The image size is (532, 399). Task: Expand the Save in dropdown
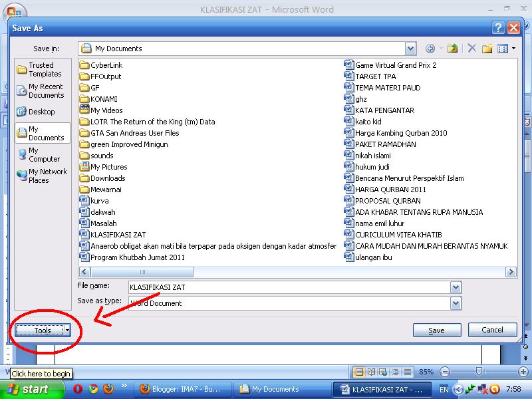tap(410, 49)
